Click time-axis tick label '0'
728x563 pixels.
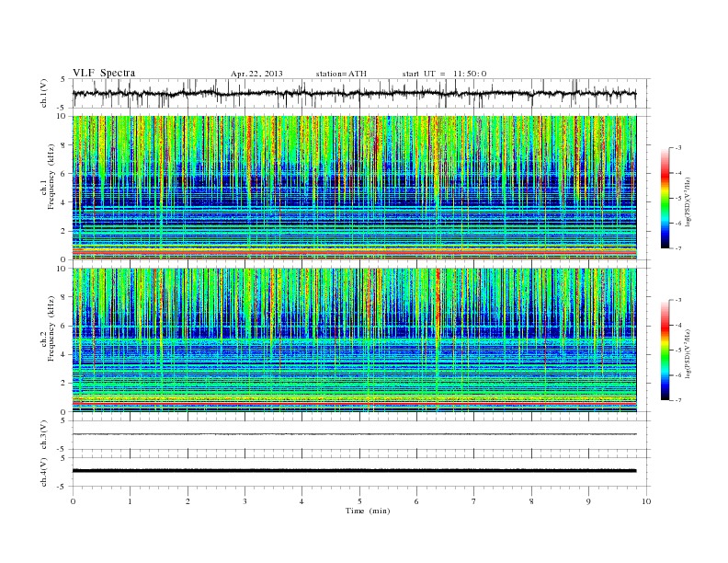(x=73, y=501)
